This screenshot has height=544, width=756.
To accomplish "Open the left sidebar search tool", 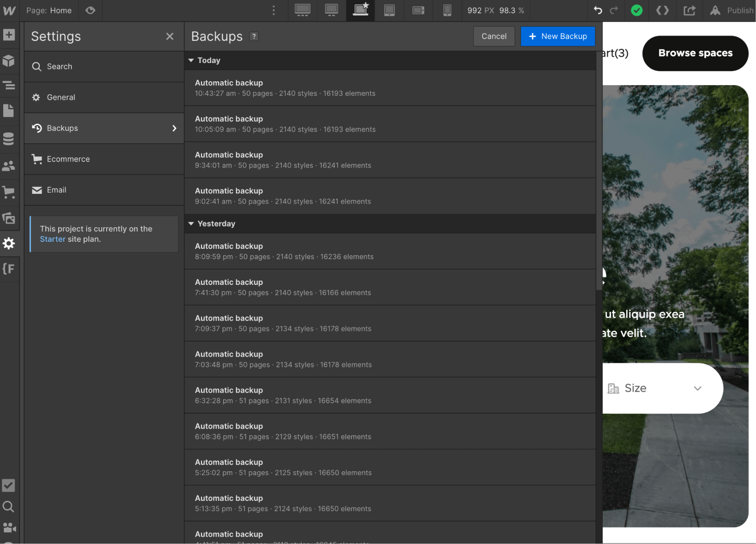I will click(x=9, y=506).
